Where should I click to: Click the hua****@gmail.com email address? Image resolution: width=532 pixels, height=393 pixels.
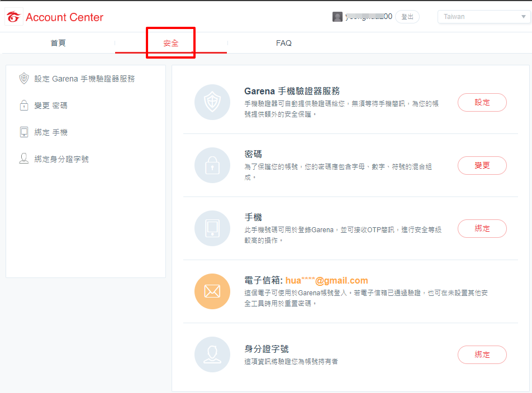click(x=326, y=281)
